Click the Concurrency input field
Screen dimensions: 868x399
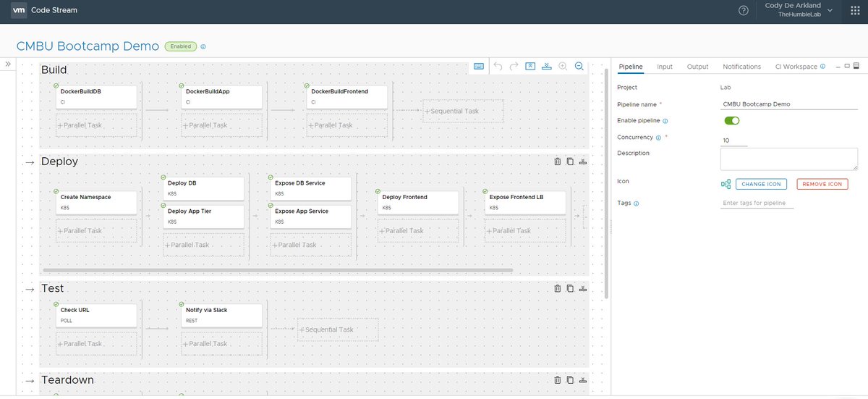click(734, 140)
